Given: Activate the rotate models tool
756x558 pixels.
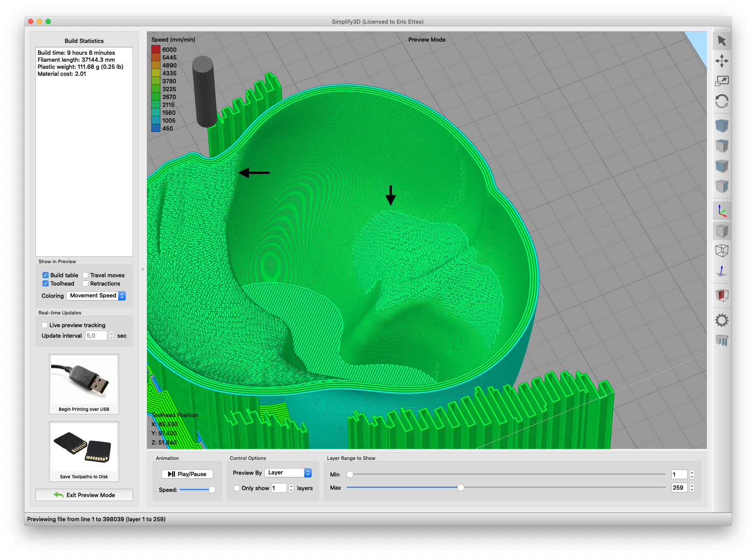Looking at the screenshot, I should pyautogui.click(x=721, y=102).
